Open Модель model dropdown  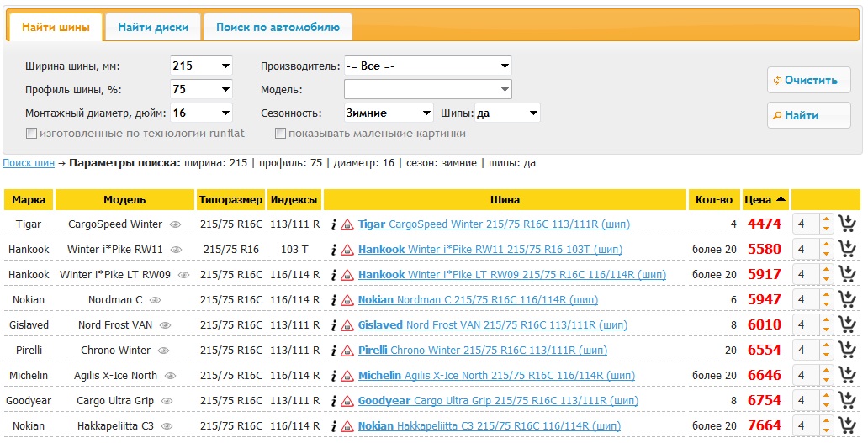tap(428, 89)
